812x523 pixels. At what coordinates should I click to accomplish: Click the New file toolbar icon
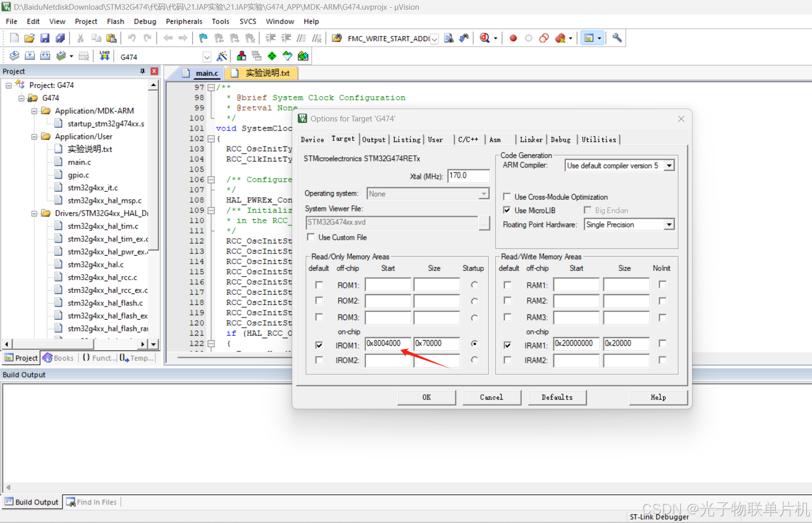[x=14, y=38]
